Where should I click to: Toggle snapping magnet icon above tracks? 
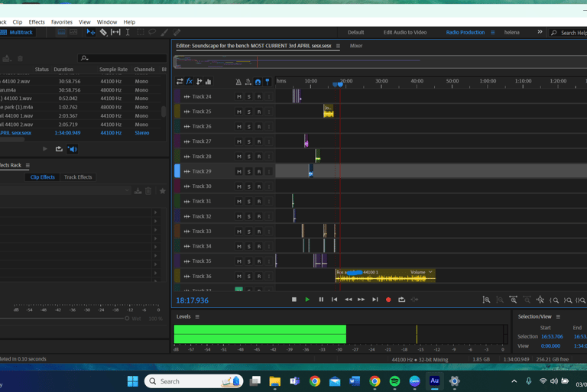[x=258, y=82]
